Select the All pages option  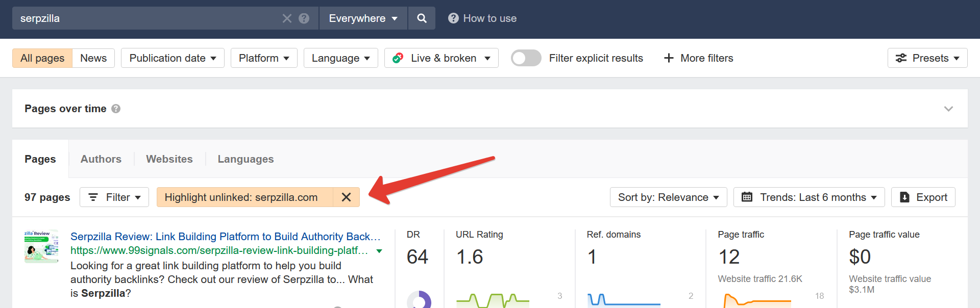point(42,58)
